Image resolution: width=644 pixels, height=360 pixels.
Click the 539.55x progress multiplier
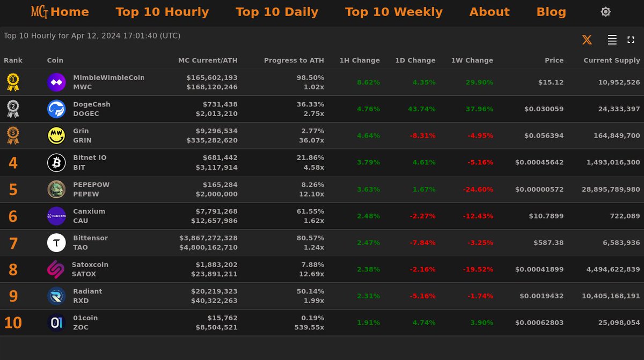[x=309, y=327]
